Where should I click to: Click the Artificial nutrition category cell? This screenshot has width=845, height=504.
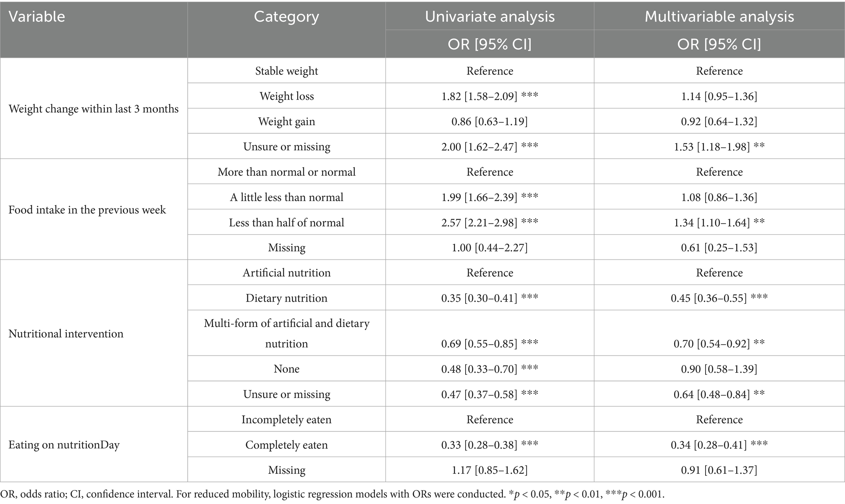point(287,273)
